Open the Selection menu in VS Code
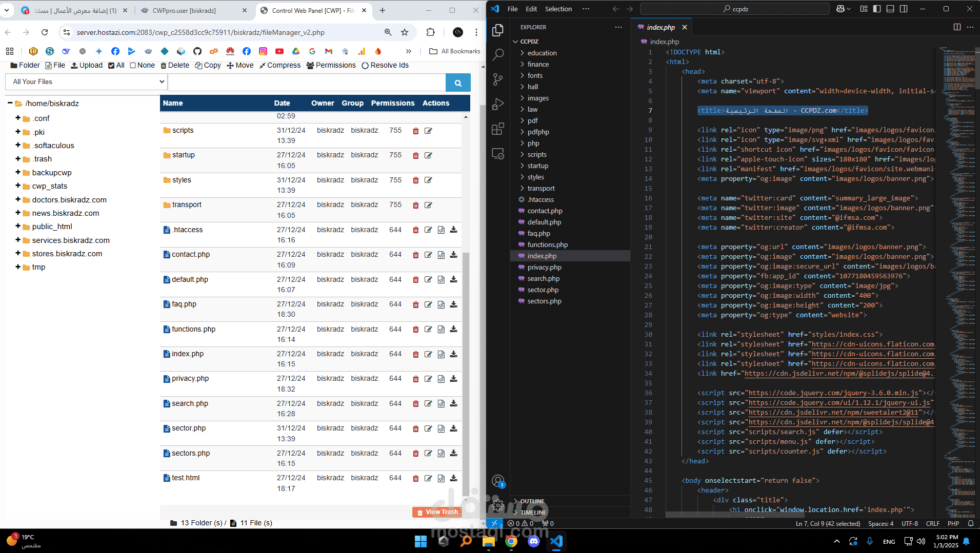980x553 pixels. click(x=558, y=9)
